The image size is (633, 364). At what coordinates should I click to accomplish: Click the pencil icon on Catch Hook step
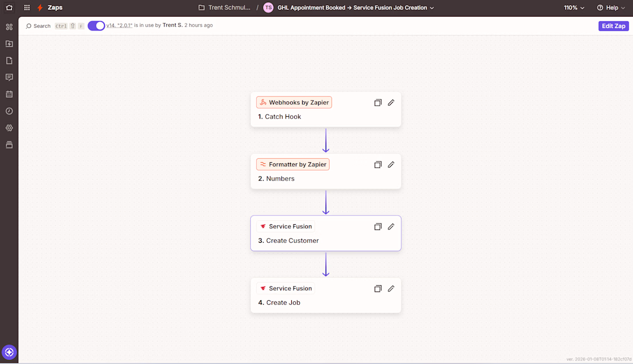coord(391,102)
